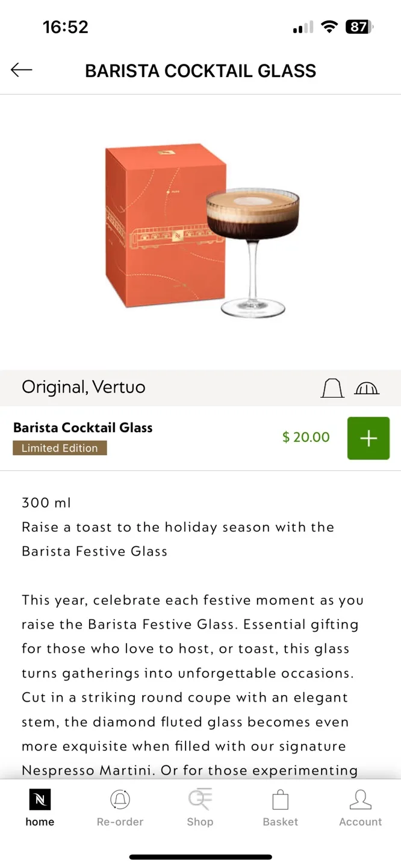Go back using the arrow at top left
The width and height of the screenshot is (401, 868).
pyautogui.click(x=22, y=70)
